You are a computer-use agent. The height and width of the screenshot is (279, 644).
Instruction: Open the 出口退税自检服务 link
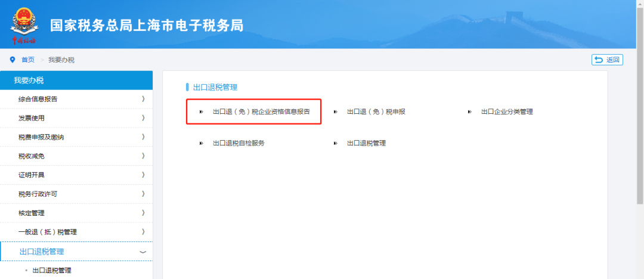pyautogui.click(x=239, y=144)
